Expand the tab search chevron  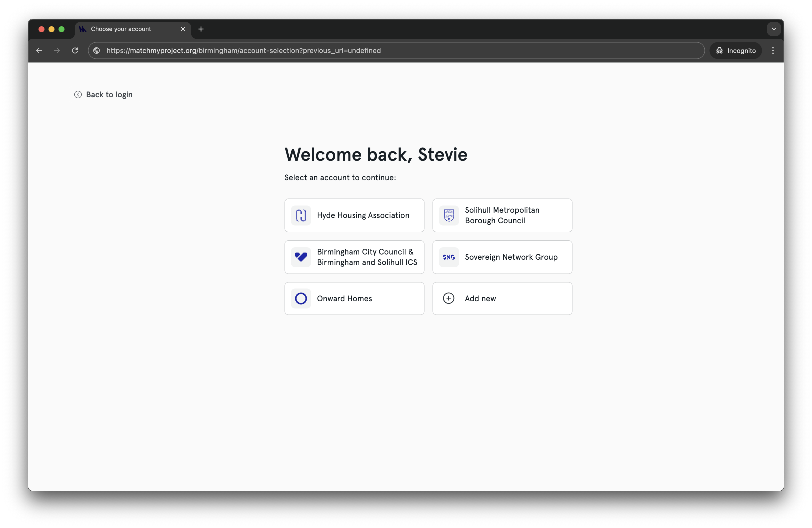pos(774,29)
